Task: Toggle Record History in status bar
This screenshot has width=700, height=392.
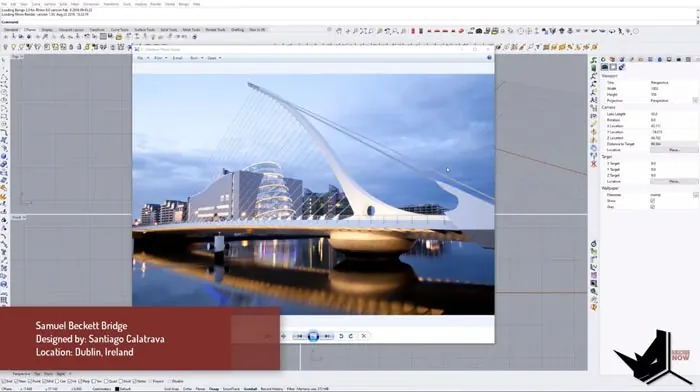Action: click(272, 389)
